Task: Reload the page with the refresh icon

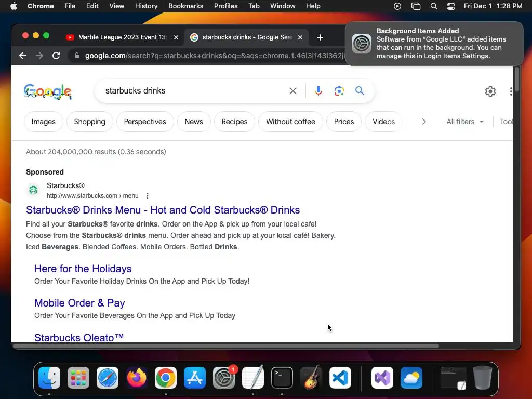Action: (56, 56)
